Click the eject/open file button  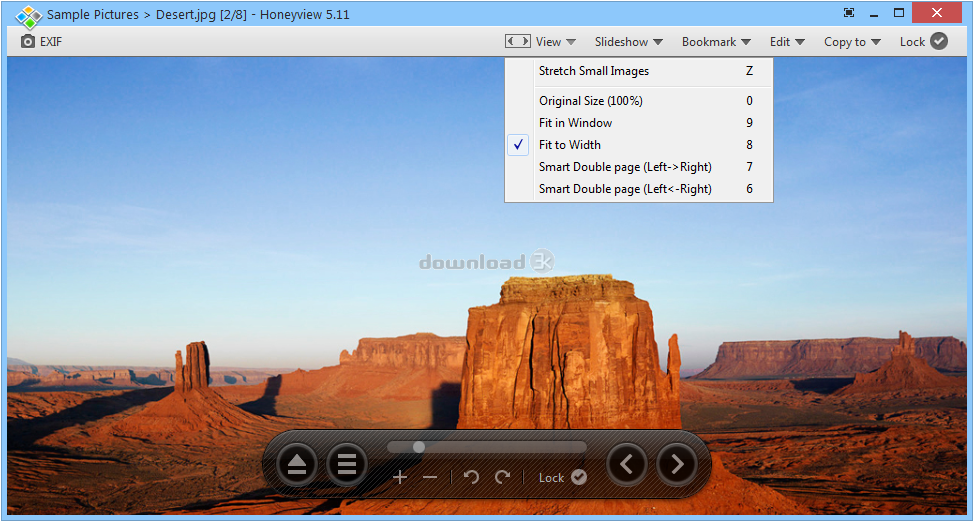297,464
